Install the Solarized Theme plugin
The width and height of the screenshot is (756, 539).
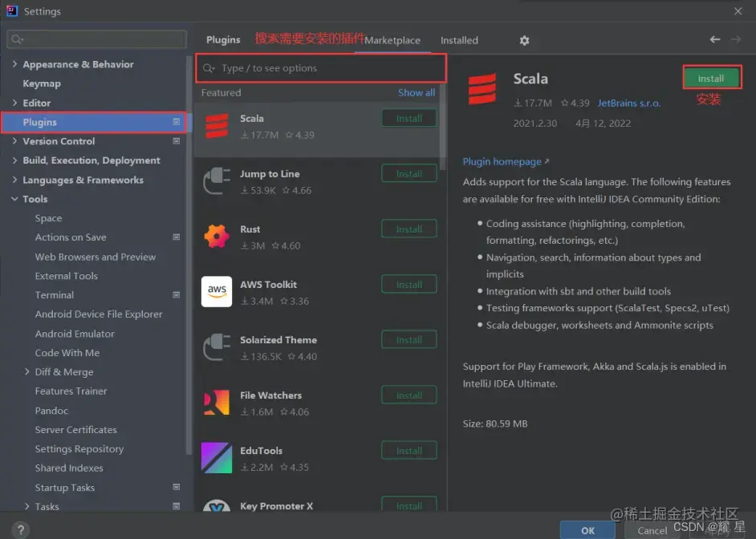coord(408,339)
